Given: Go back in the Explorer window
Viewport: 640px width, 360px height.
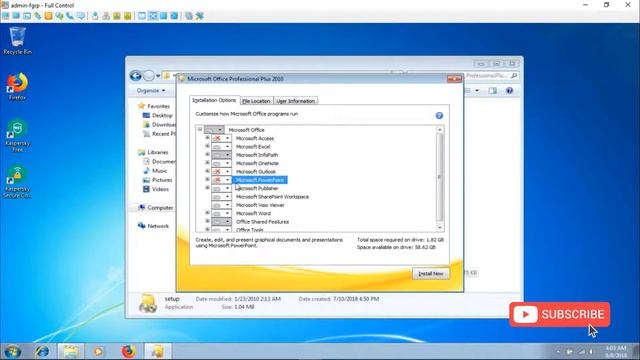Looking at the screenshot, I should tap(136, 76).
